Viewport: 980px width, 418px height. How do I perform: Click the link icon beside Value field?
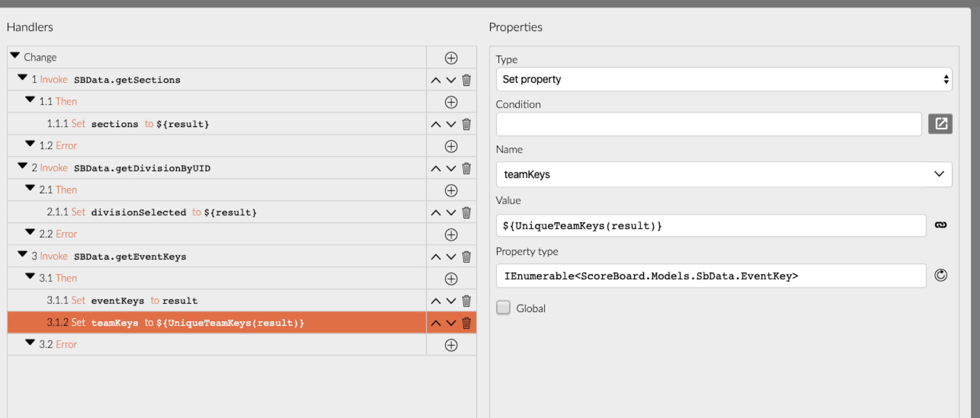940,225
